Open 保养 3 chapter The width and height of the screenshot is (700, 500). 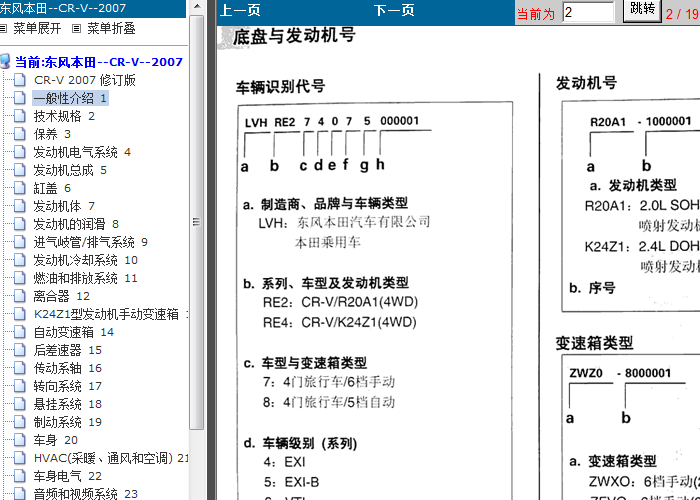pyautogui.click(x=52, y=134)
